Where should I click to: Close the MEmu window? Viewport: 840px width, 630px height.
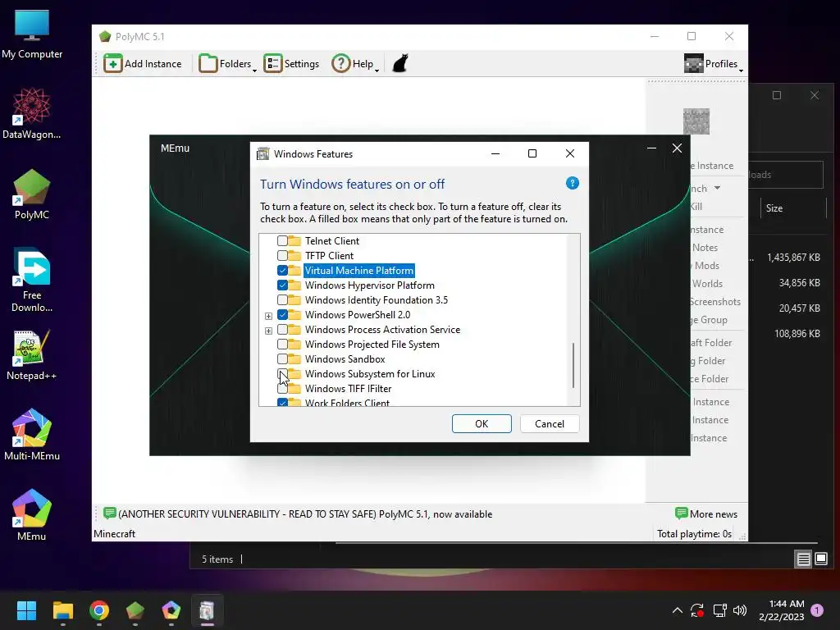click(677, 148)
